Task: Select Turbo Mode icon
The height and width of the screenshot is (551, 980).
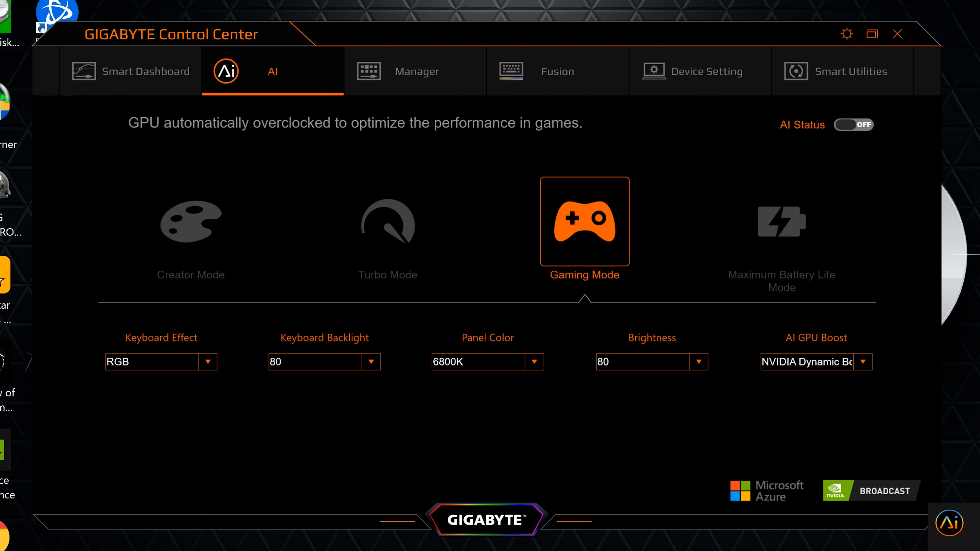Action: click(388, 221)
